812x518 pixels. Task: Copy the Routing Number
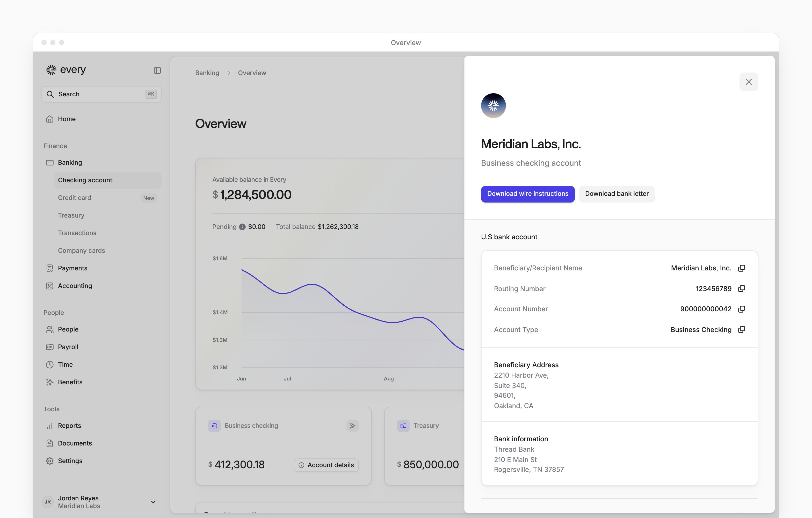pyautogui.click(x=742, y=289)
